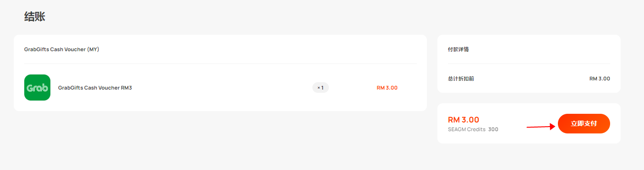644x170 pixels.
Task: Select the credits value 300
Action: [493, 129]
